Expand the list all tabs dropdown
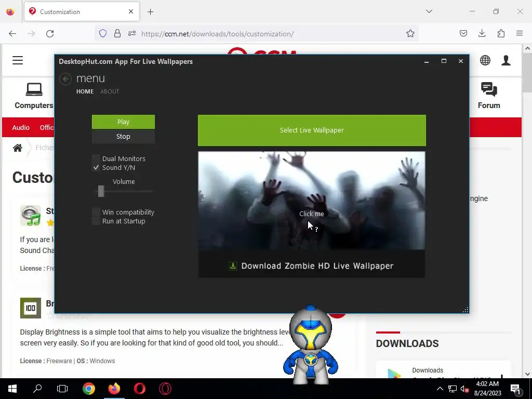Screen dimensions: 532x399 click(x=429, y=11)
